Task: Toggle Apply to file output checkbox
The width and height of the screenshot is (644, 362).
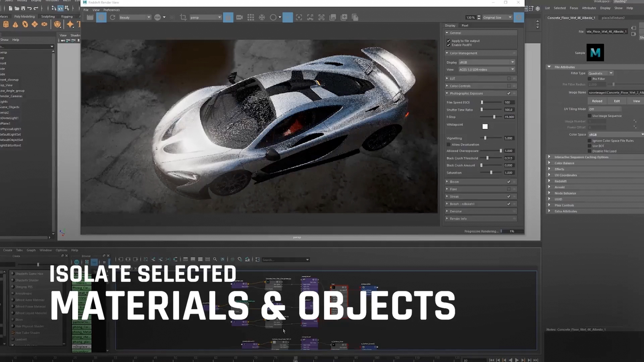Action: [448, 41]
